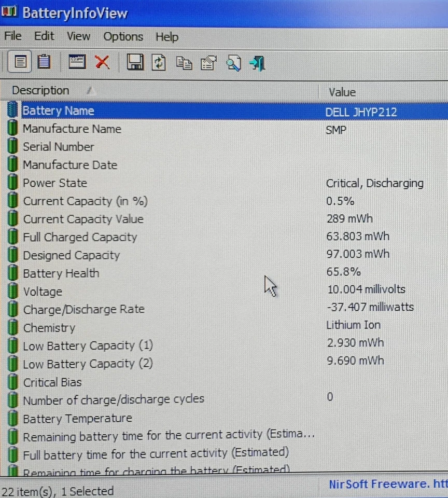Click the Properties window toolbar icon
The width and height of the screenshot is (448, 498).
pyautogui.click(x=77, y=62)
